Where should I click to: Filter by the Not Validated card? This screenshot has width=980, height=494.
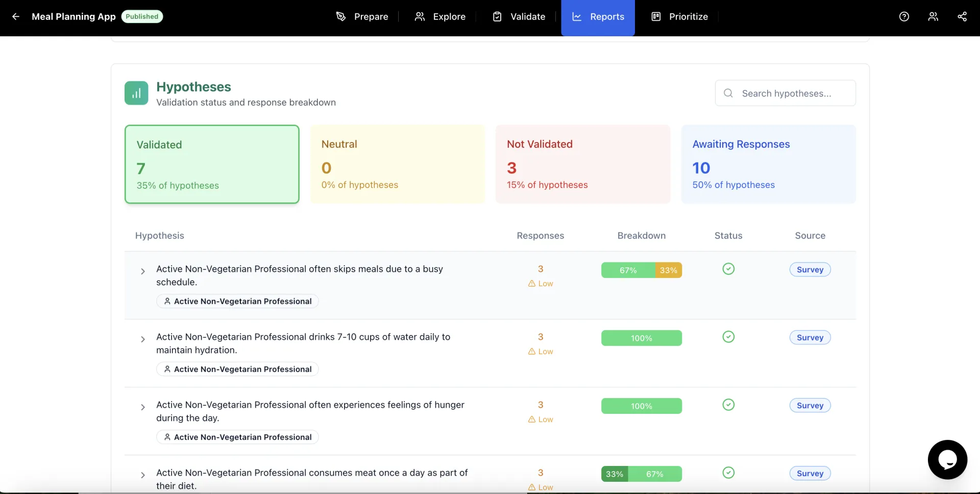(582, 164)
